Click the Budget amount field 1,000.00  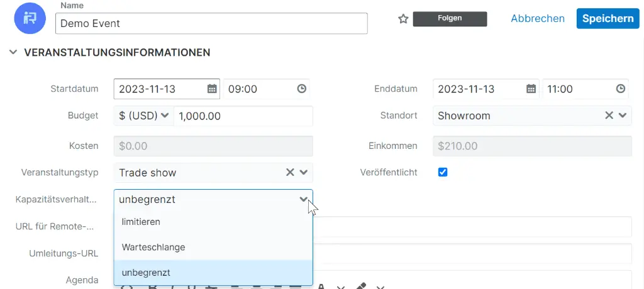click(243, 116)
